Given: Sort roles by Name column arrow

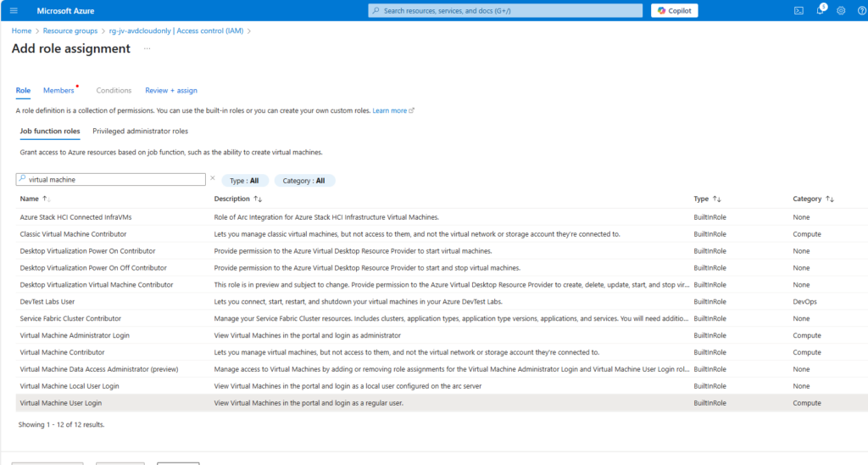Looking at the screenshot, I should pos(46,199).
